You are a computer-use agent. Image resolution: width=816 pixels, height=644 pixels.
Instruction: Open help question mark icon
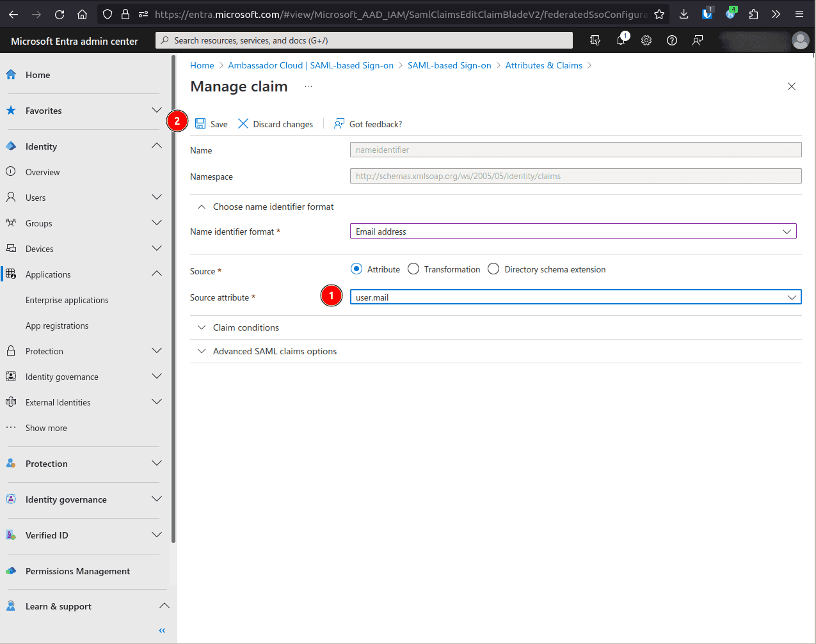click(x=672, y=40)
